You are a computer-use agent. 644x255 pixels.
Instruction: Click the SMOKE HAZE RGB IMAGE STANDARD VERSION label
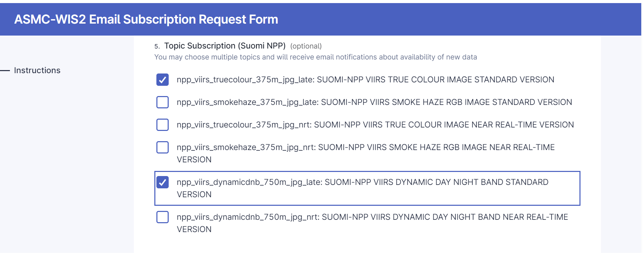(x=374, y=102)
